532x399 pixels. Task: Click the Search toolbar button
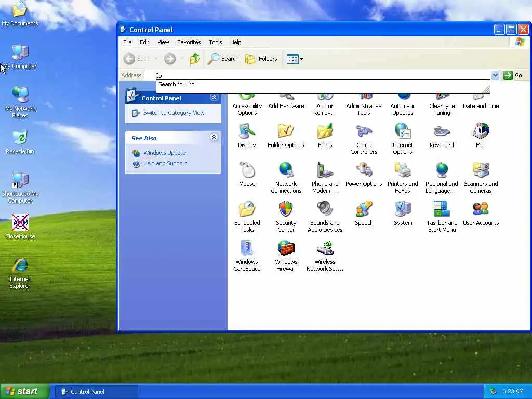tap(223, 59)
